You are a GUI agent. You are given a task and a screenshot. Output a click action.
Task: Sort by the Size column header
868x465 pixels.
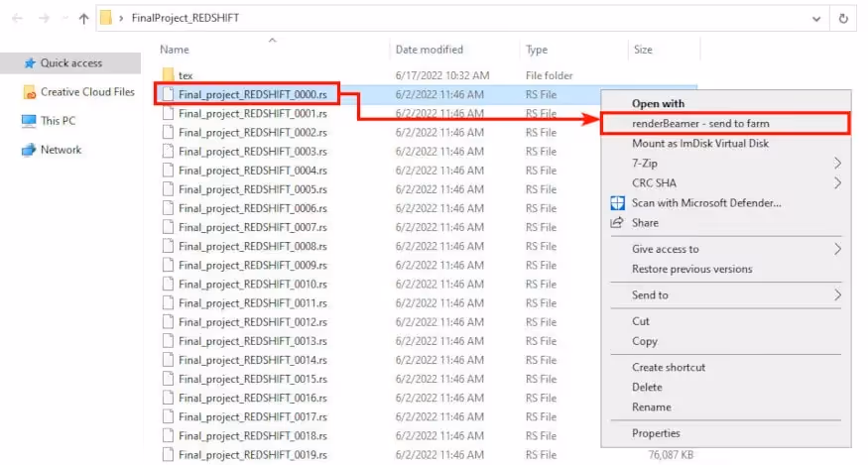[x=643, y=50]
